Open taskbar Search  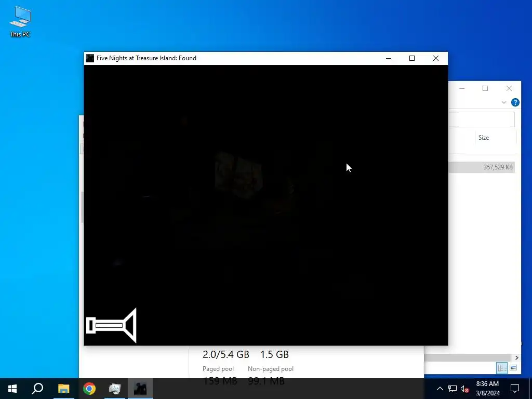37,389
